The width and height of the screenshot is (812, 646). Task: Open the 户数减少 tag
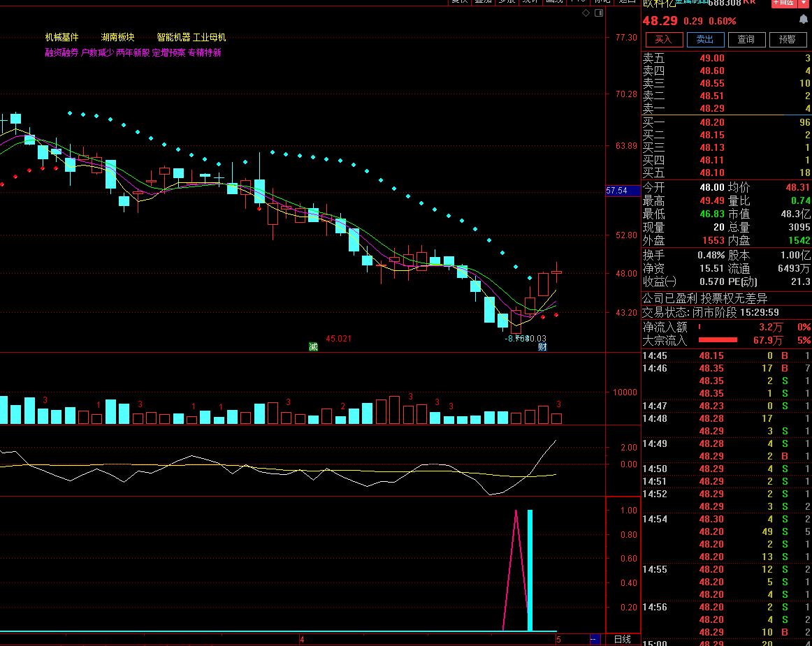click(x=97, y=53)
